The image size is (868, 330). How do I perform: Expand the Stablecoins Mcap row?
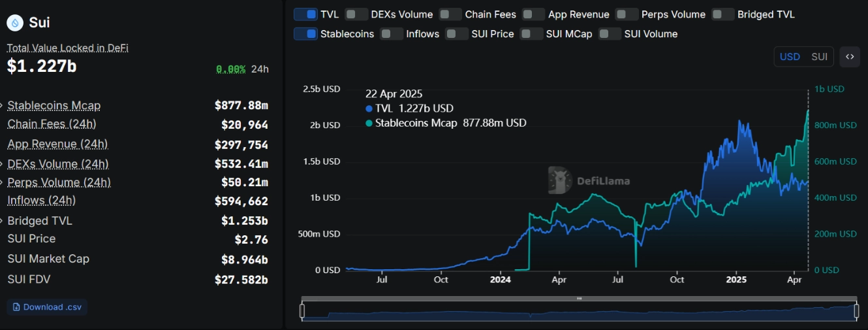(x=3, y=105)
